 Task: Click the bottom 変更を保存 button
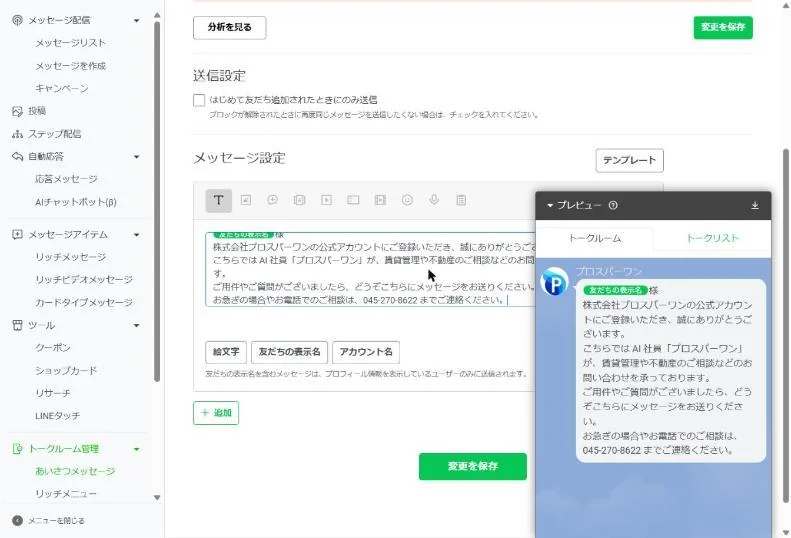click(473, 466)
